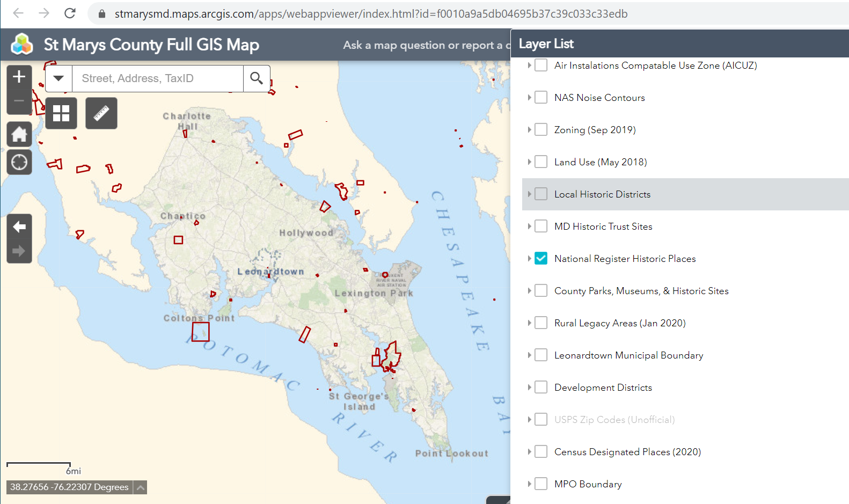Open the search source dropdown arrow

[x=59, y=78]
